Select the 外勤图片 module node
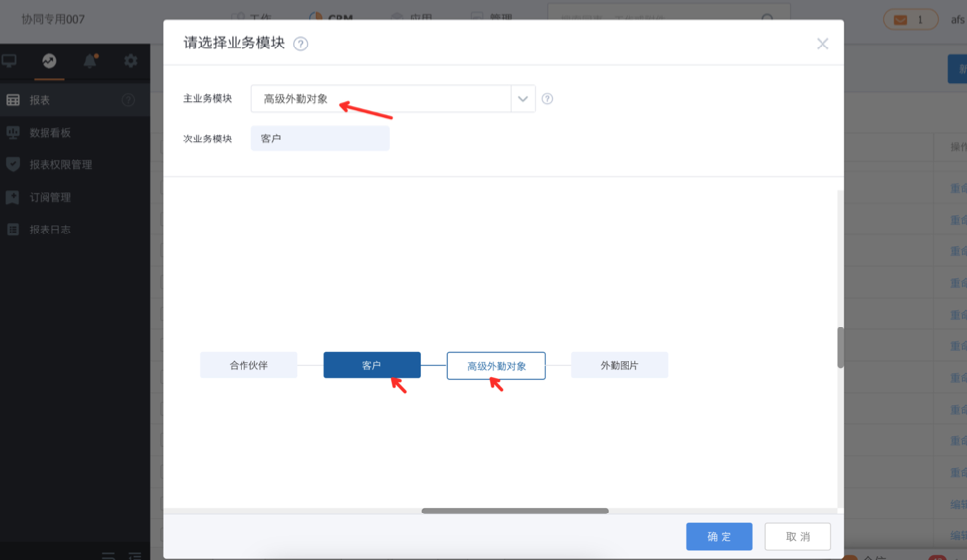This screenshot has width=967, height=560. click(x=620, y=365)
